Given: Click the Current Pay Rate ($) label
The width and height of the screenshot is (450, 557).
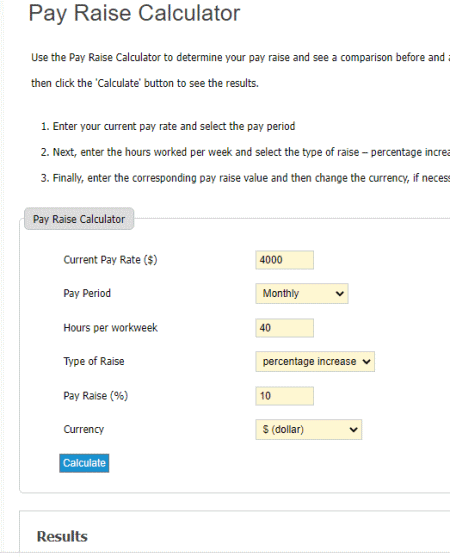Looking at the screenshot, I should (x=110, y=260).
